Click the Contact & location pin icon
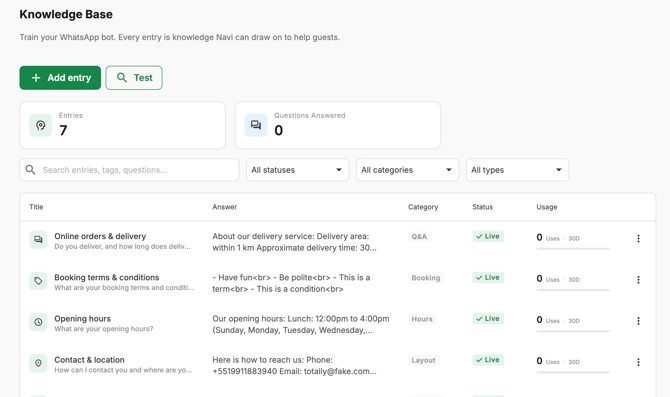This screenshot has height=397, width=670. click(x=38, y=363)
